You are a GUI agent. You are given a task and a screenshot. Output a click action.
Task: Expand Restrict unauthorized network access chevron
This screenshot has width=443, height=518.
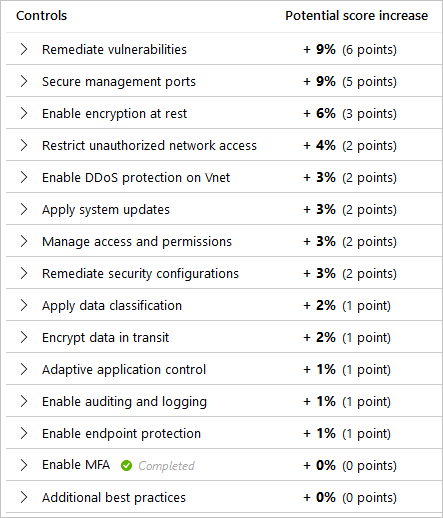click(x=24, y=145)
